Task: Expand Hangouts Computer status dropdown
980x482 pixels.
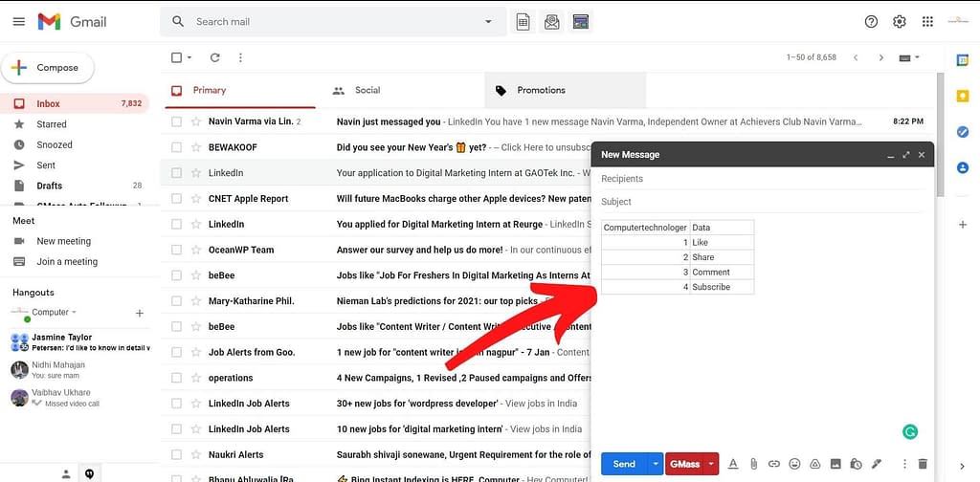Action: click(x=75, y=312)
